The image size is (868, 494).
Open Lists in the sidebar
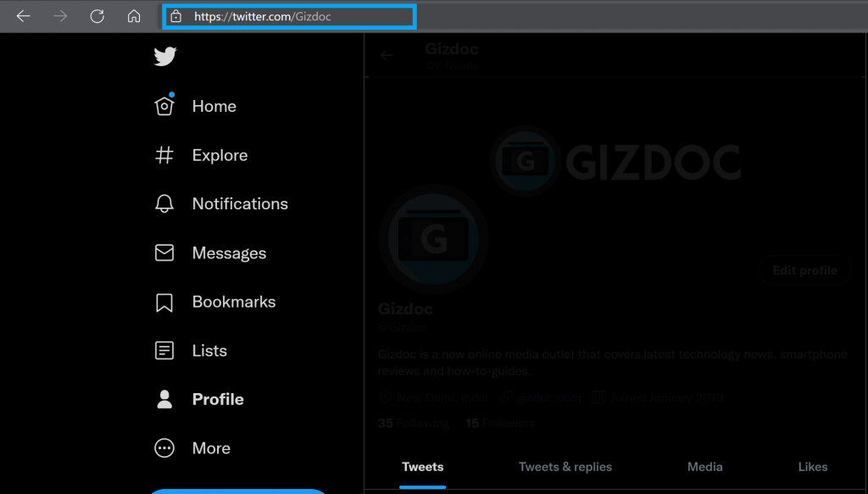coord(191,351)
